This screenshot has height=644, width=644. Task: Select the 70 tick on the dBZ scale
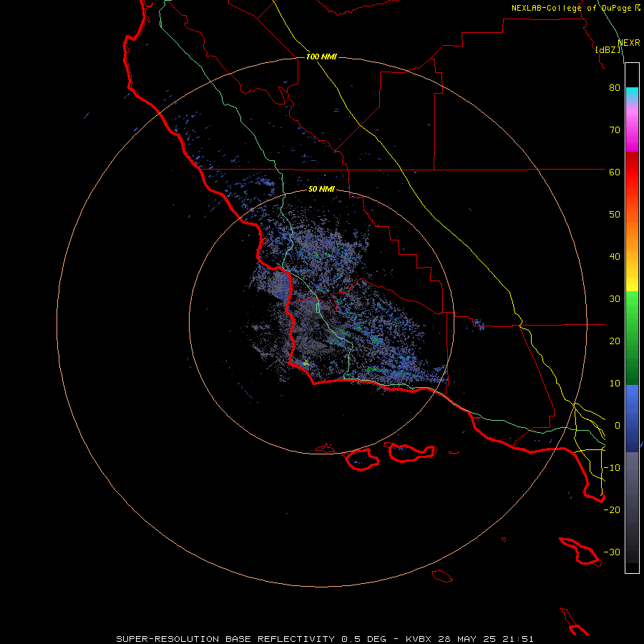[x=615, y=130]
